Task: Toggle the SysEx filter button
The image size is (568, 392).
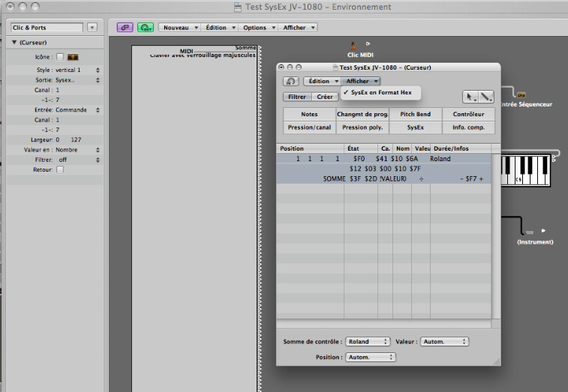Action: (x=416, y=127)
